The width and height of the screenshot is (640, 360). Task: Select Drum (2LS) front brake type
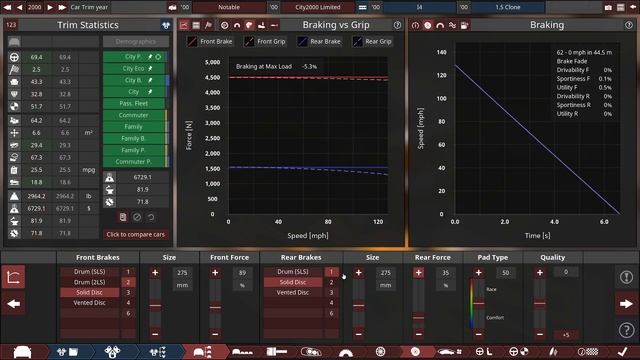pyautogui.click(x=89, y=282)
